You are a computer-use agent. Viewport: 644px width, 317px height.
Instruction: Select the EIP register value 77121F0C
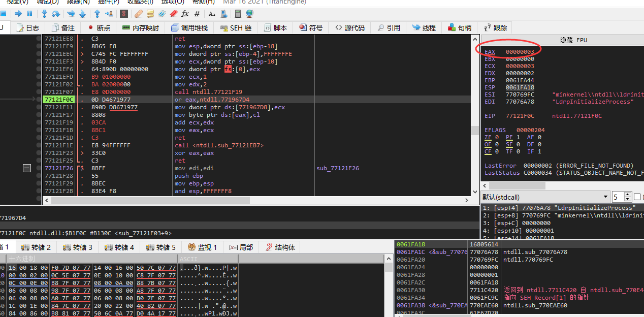pyautogui.click(x=520, y=116)
